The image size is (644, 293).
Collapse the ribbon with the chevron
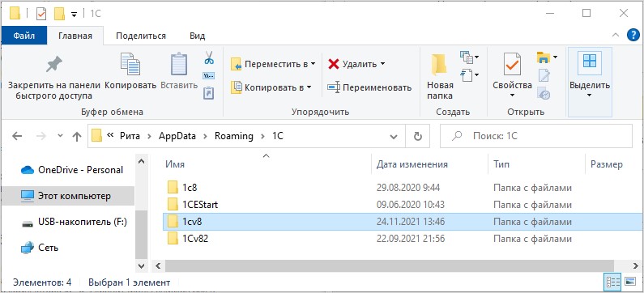tap(616, 36)
